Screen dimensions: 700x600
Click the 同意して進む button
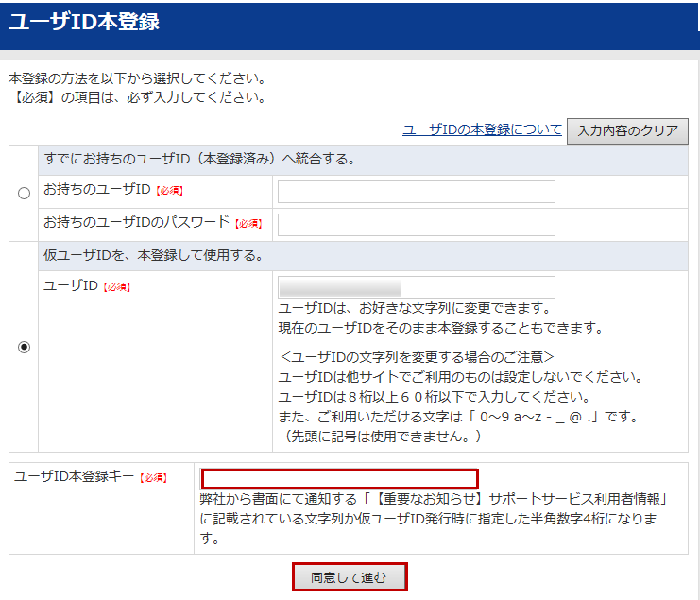(350, 577)
